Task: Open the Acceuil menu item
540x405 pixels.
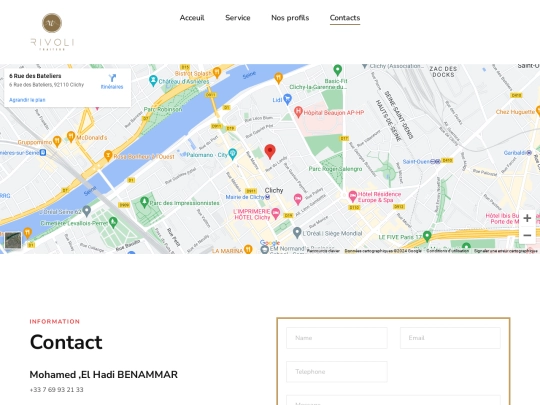Action: click(192, 18)
